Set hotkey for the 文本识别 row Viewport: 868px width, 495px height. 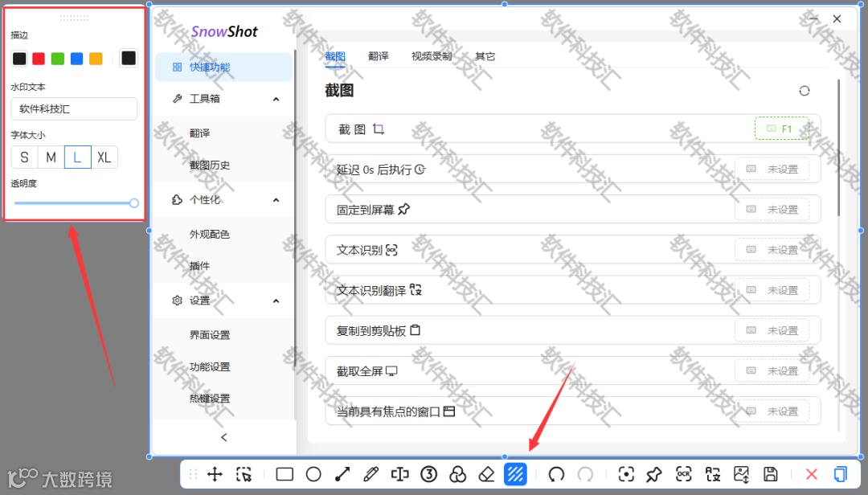coord(772,250)
